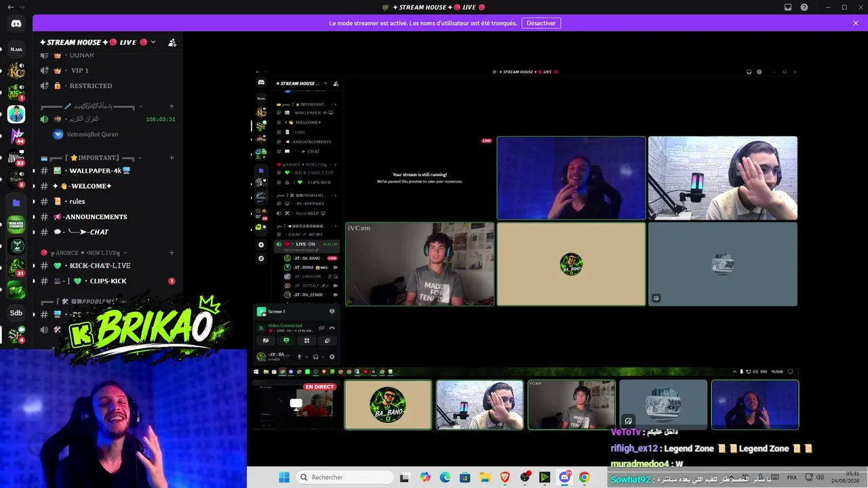Image resolution: width=868 pixels, height=488 pixels.
Task: Open the main STREAM HOUSE LIVE server dropdown
Action: point(153,42)
